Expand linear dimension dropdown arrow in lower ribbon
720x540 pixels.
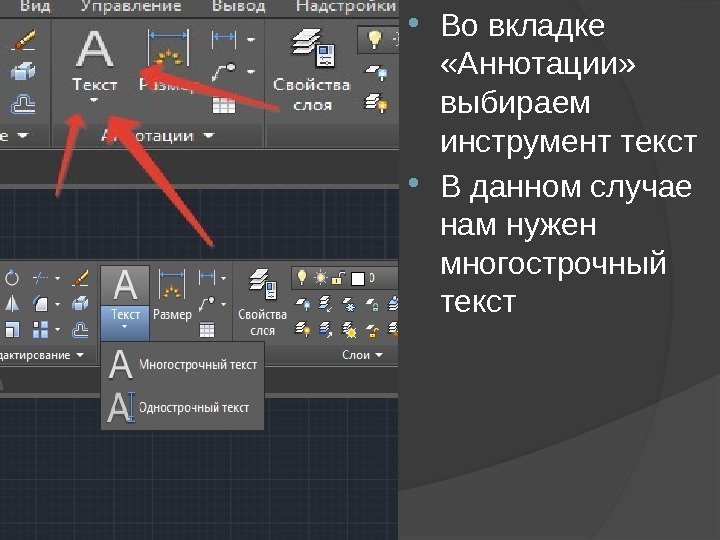coord(223,278)
